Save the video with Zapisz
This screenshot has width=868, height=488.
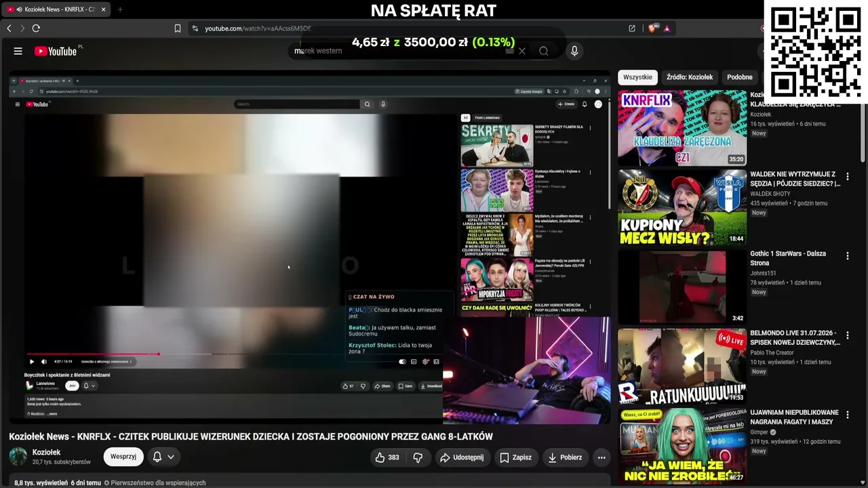pyautogui.click(x=515, y=457)
